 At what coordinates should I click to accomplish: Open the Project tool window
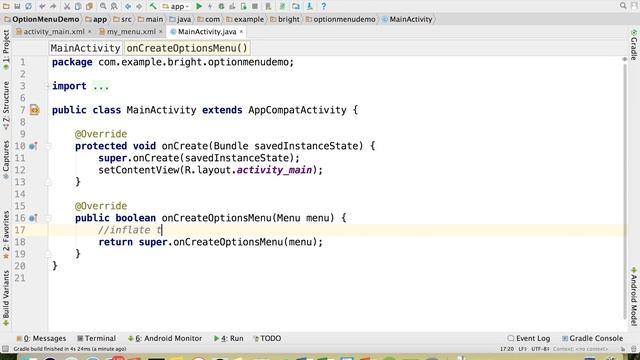coord(6,49)
